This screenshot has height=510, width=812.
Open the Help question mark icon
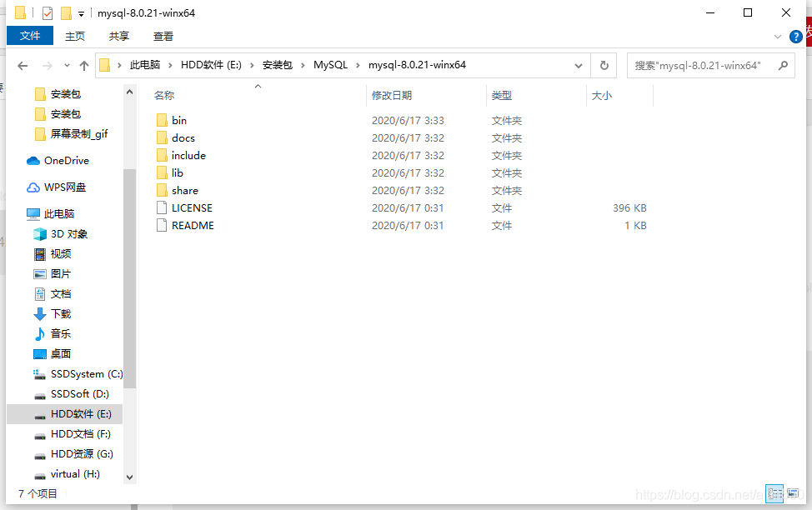pos(795,36)
